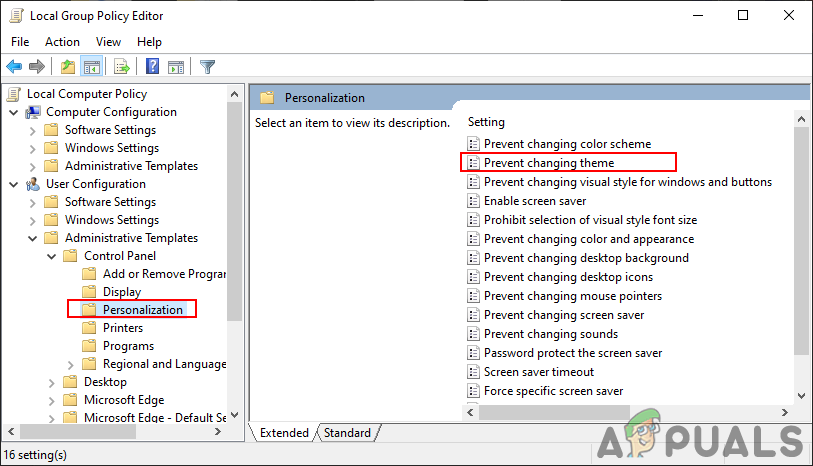This screenshot has width=813, height=466.
Task: Click the Computer Configuration computer icon
Action: point(33,112)
